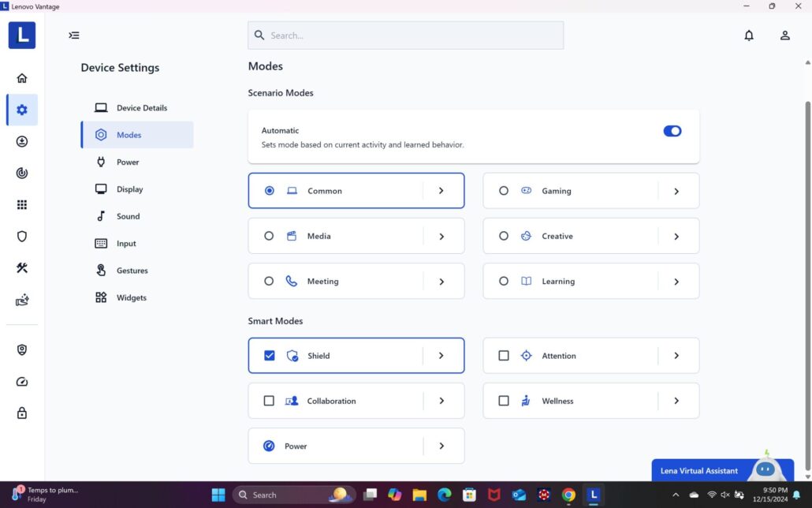Open Sound in settings menu
This screenshot has width=812, height=508.
[137, 216]
